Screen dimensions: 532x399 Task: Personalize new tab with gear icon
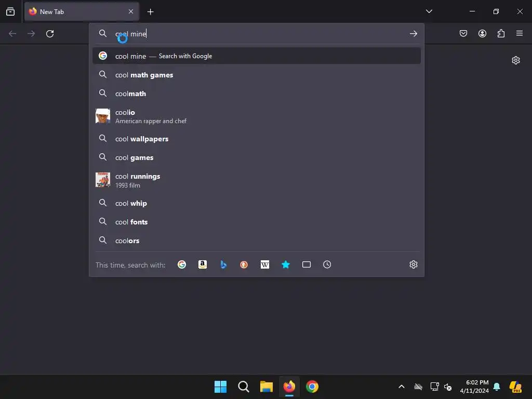click(x=516, y=60)
